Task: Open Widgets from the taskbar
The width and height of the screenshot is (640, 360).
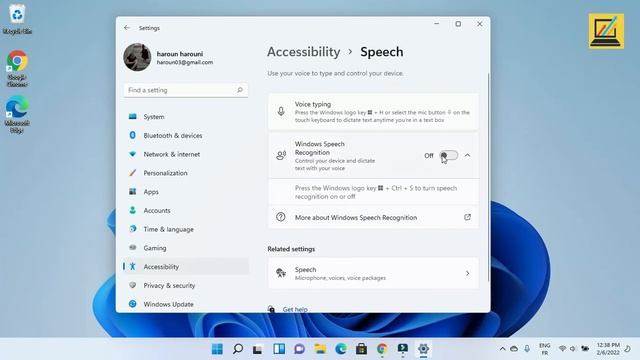Action: (x=279, y=349)
